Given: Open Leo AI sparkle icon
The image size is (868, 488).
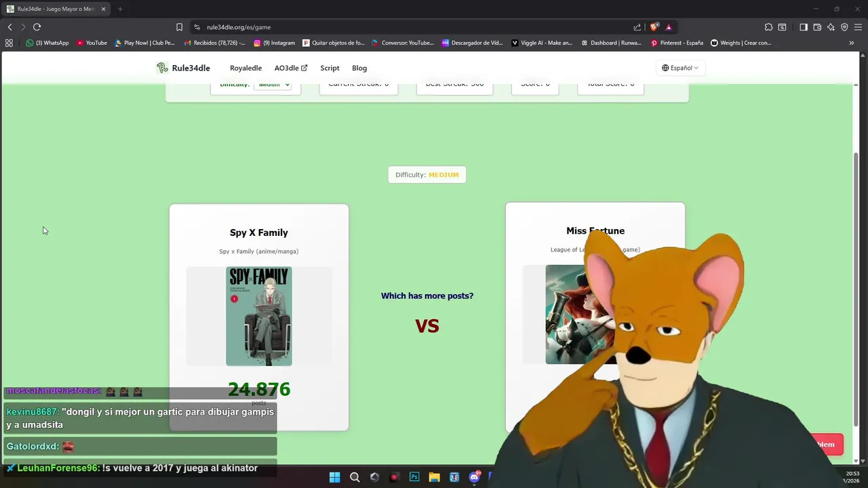Looking at the screenshot, I should pyautogui.click(x=831, y=27).
